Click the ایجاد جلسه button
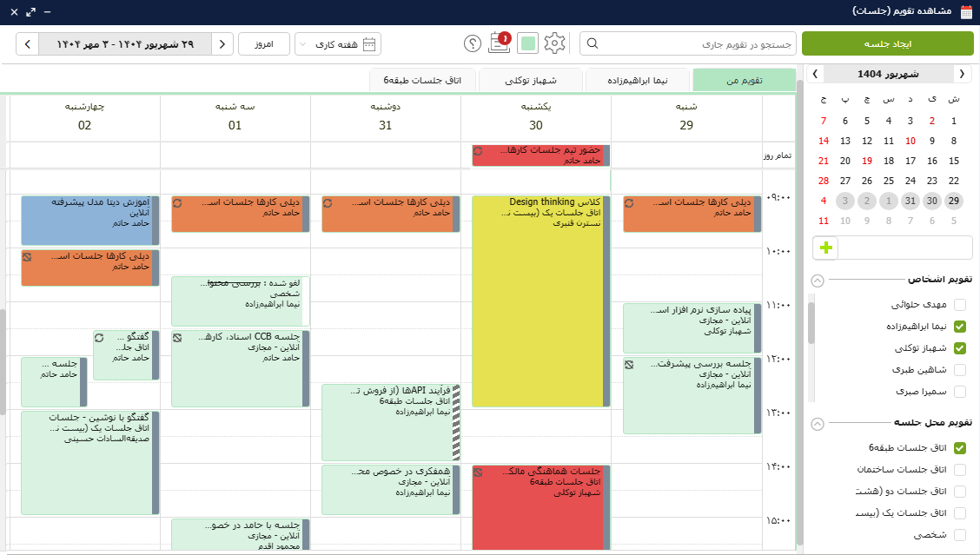The width and height of the screenshot is (980, 555). click(887, 43)
